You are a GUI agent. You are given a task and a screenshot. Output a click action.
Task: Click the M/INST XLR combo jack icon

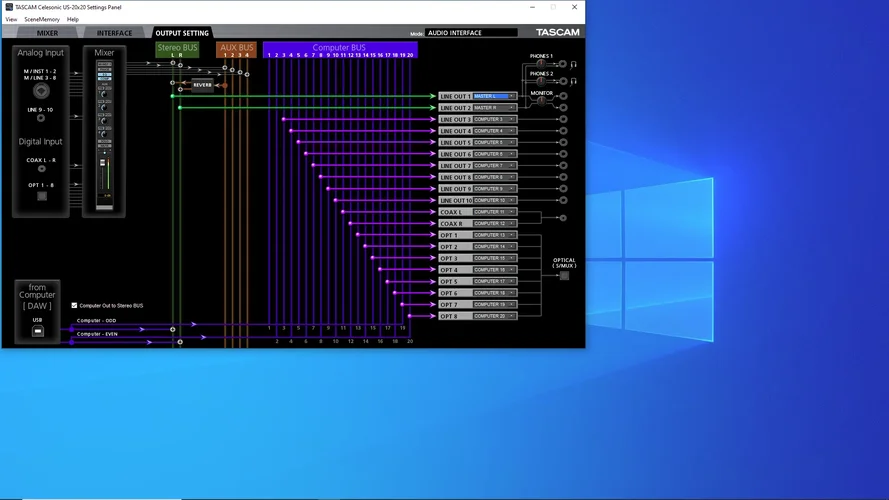tap(42, 89)
